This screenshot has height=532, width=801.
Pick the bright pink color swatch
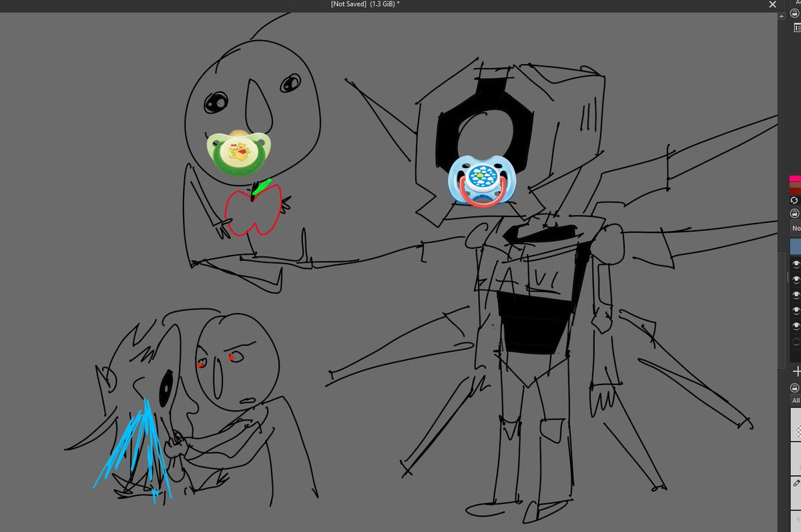tap(795, 178)
